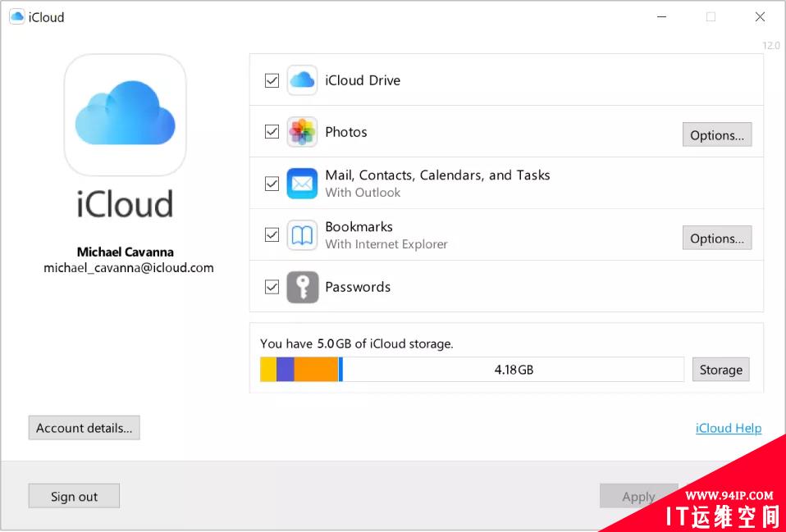Click the version 12.0 label

(x=771, y=46)
